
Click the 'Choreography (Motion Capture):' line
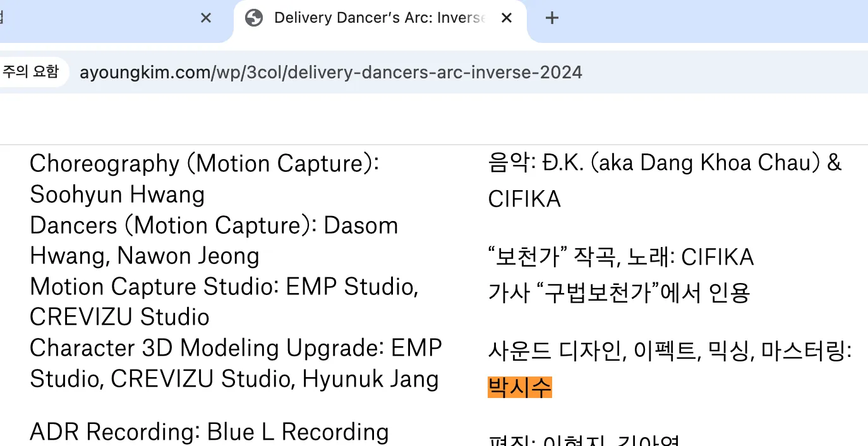pyautogui.click(x=204, y=164)
